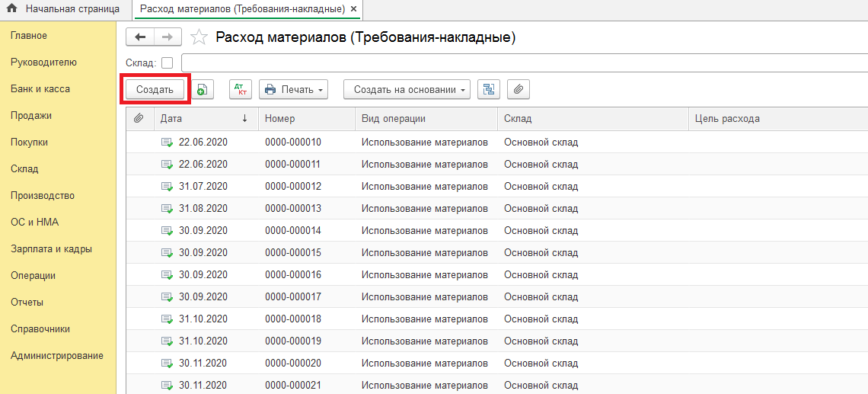The height and width of the screenshot is (394, 868).
Task: Click the Создать button
Action: point(155,89)
